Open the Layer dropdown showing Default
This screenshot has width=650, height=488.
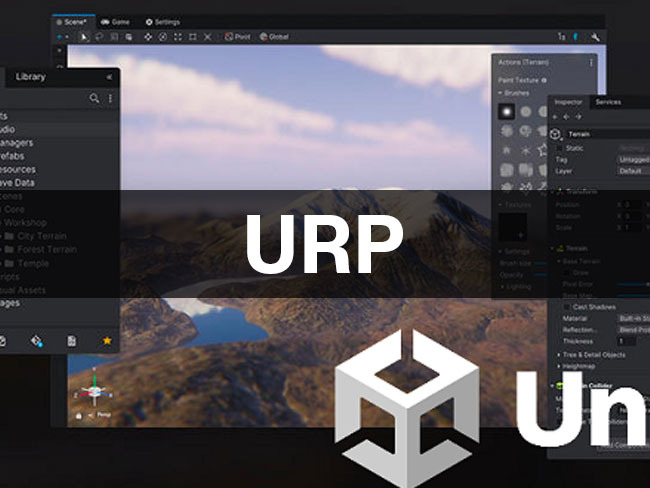click(x=633, y=171)
